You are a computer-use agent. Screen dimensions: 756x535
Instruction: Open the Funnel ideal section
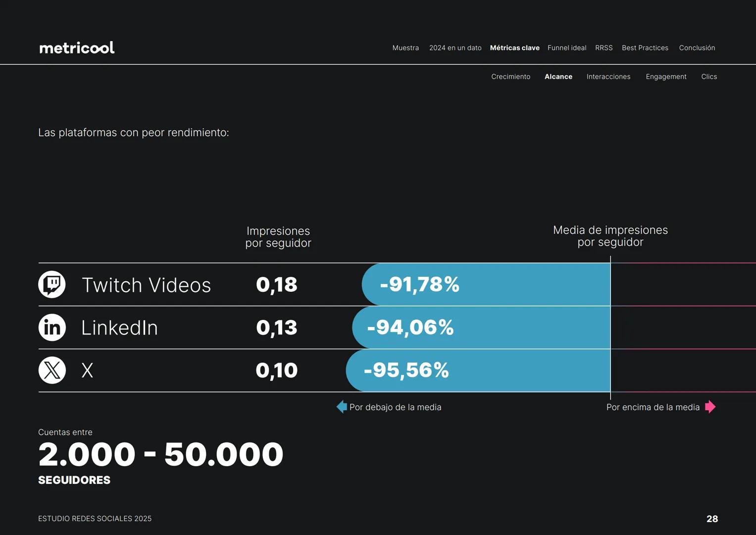click(567, 48)
